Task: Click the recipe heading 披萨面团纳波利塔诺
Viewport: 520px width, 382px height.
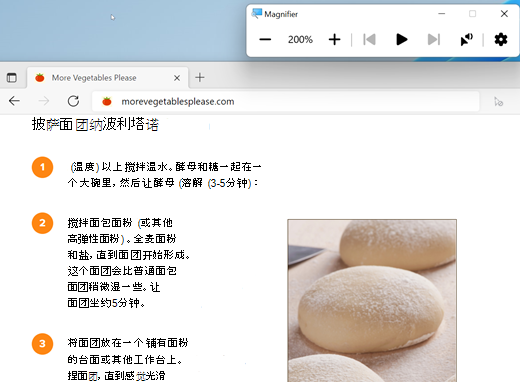Action: (x=95, y=124)
